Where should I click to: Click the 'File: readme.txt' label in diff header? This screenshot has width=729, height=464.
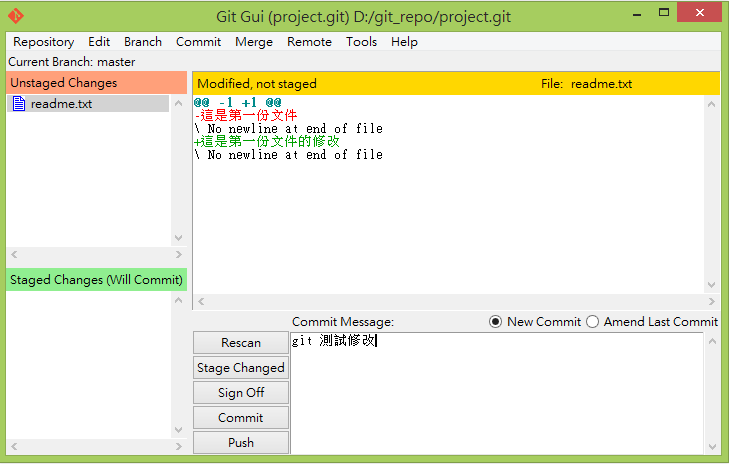pos(586,84)
